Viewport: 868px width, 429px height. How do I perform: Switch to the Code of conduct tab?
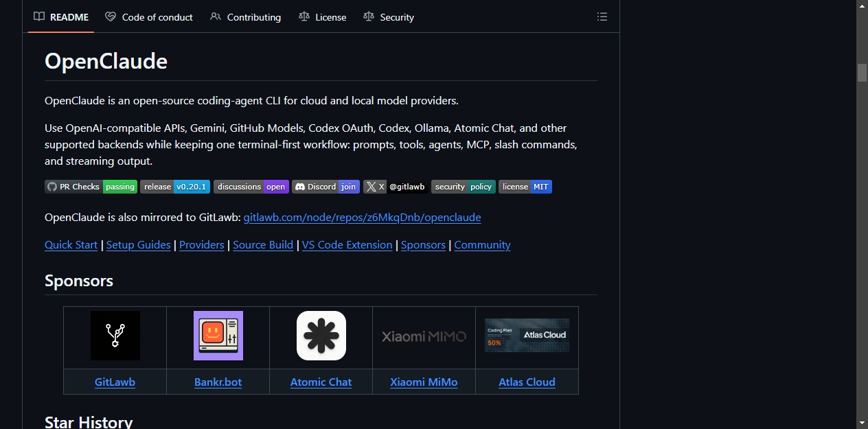pyautogui.click(x=149, y=16)
